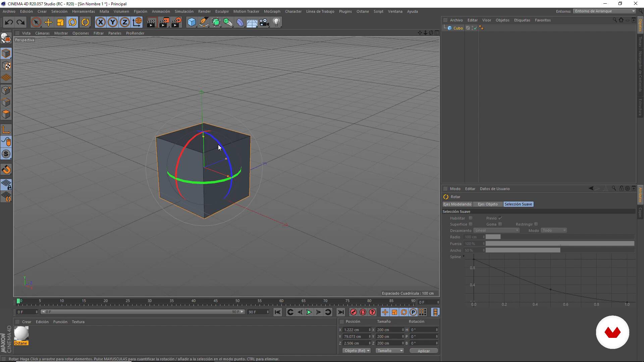Click the Position Y input field

click(356, 337)
